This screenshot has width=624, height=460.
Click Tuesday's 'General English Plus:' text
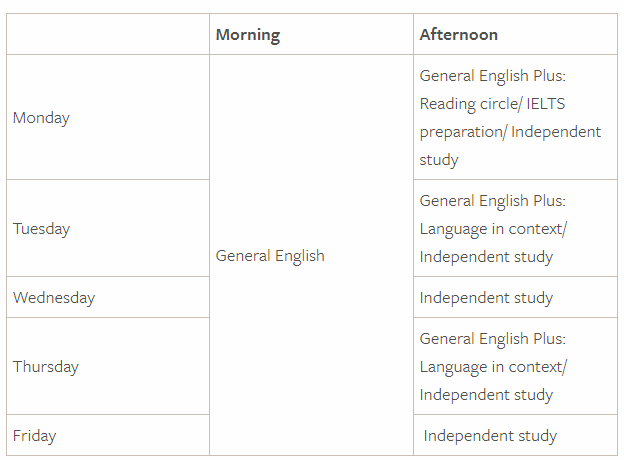click(x=492, y=201)
